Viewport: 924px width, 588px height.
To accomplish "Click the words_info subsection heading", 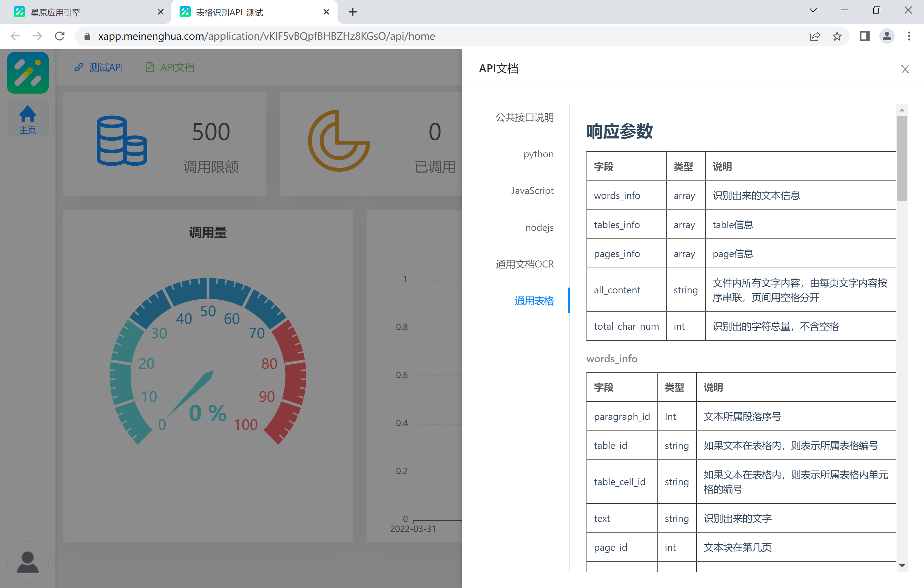I will (x=612, y=359).
